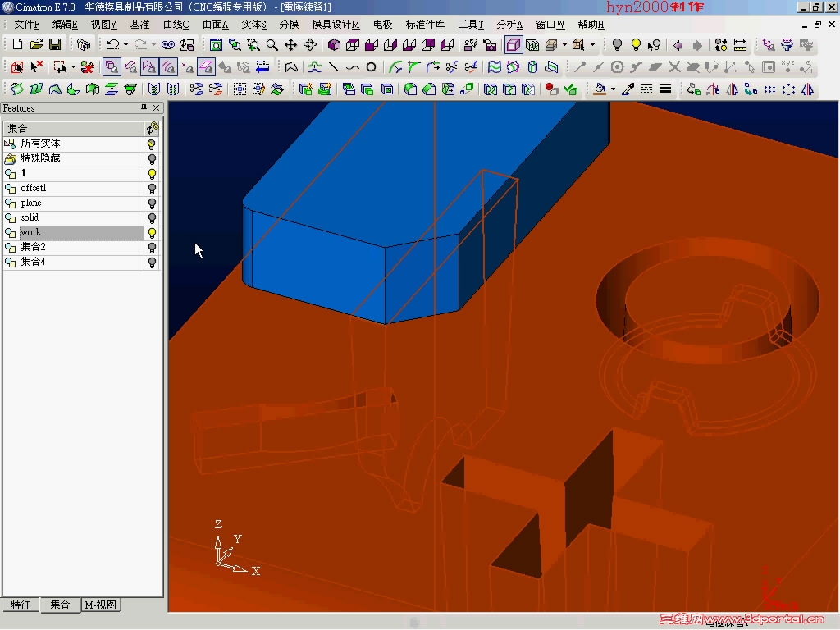Image resolution: width=840 pixels, height=630 pixels.
Task: Click the next view right arrow
Action: pyautogui.click(x=697, y=45)
